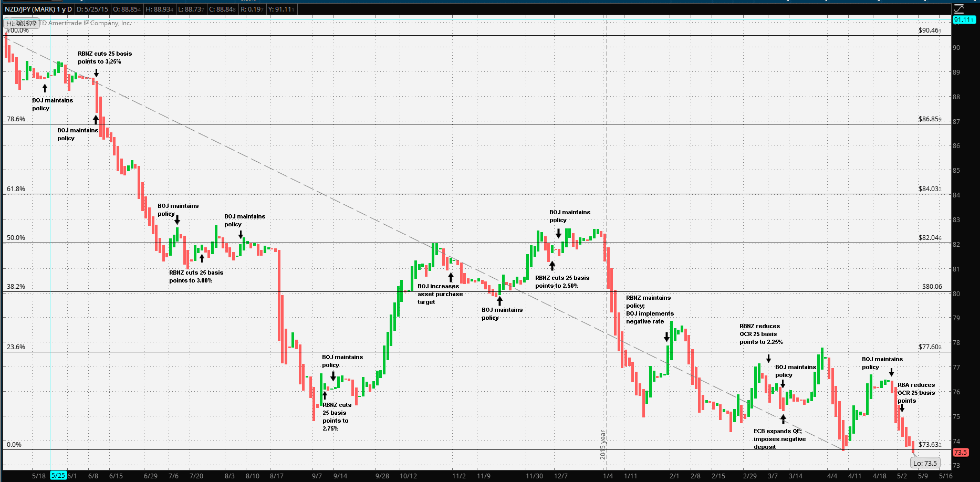
Task: Select the 78.6% Fibonacci level label
Action: pyautogui.click(x=16, y=119)
